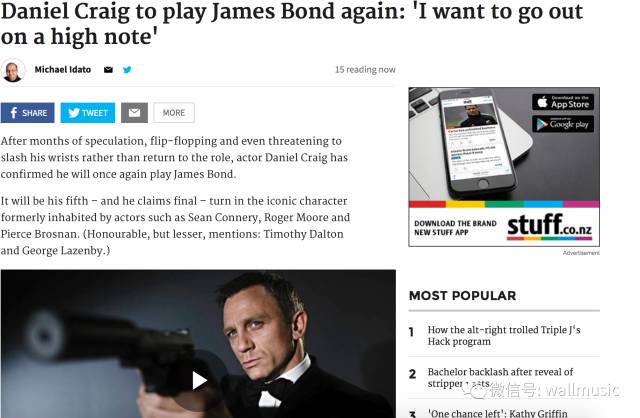
Task: Open the 'One chance left: Kathy Griffin' story
Action: tap(497, 413)
